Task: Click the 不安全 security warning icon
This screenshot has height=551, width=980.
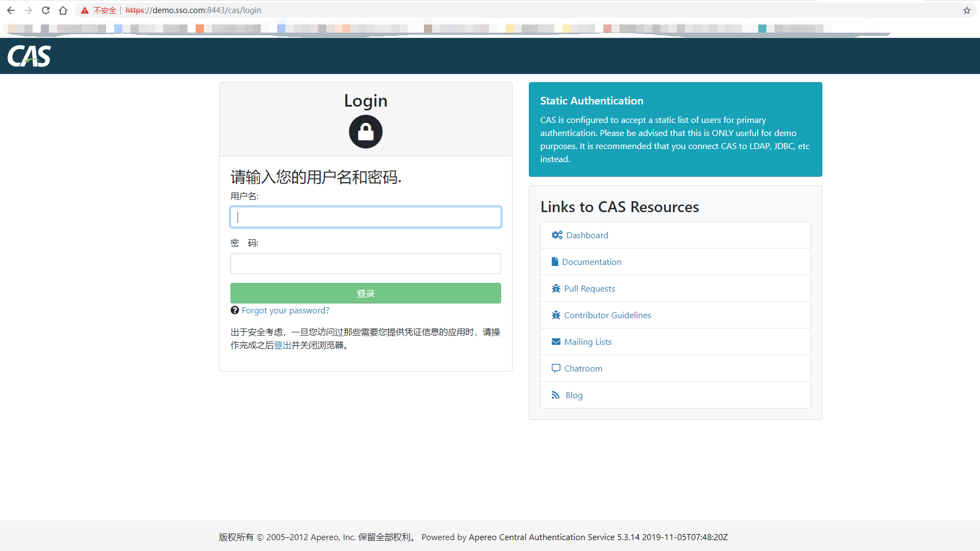Action: [84, 10]
